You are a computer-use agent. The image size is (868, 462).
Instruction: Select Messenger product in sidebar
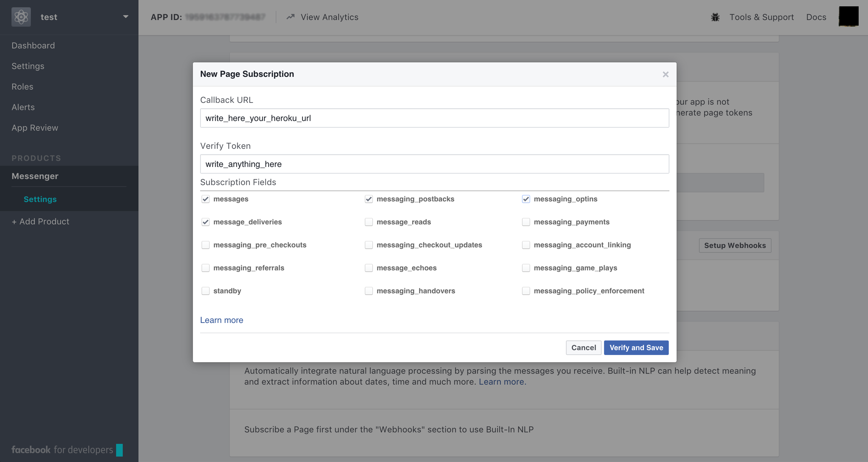(x=35, y=176)
